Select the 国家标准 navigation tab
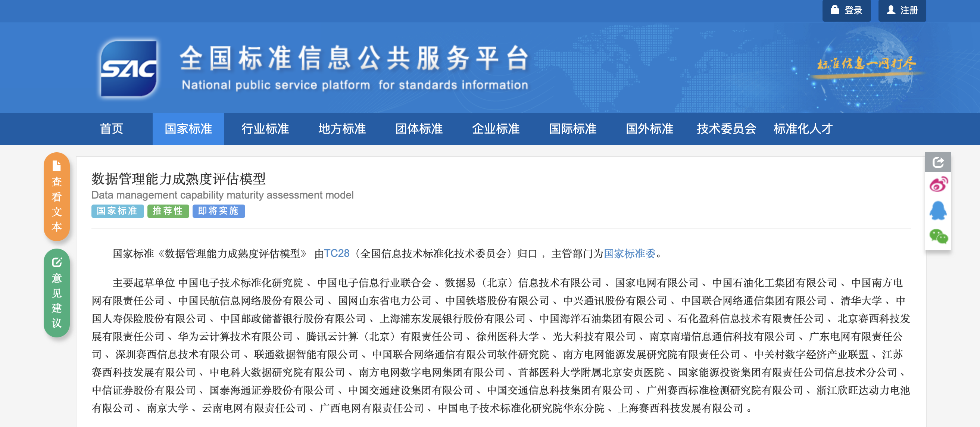 coord(188,129)
